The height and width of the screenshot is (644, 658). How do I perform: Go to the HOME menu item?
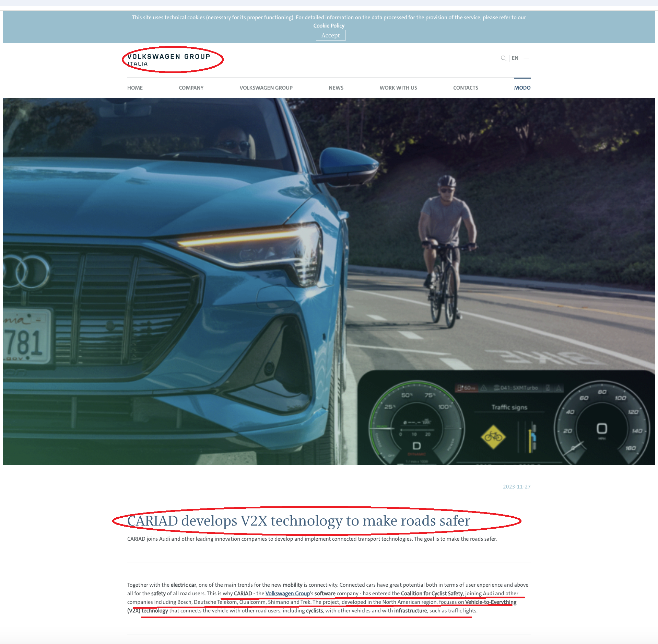point(135,88)
